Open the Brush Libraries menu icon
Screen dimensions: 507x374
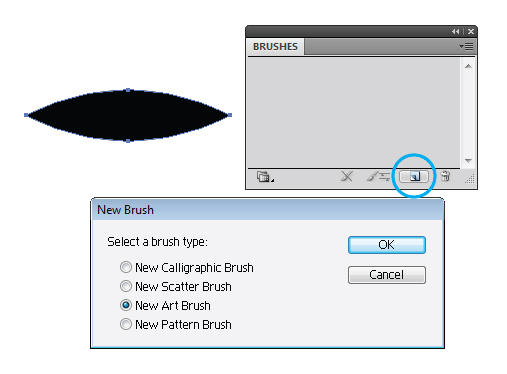coord(265,177)
